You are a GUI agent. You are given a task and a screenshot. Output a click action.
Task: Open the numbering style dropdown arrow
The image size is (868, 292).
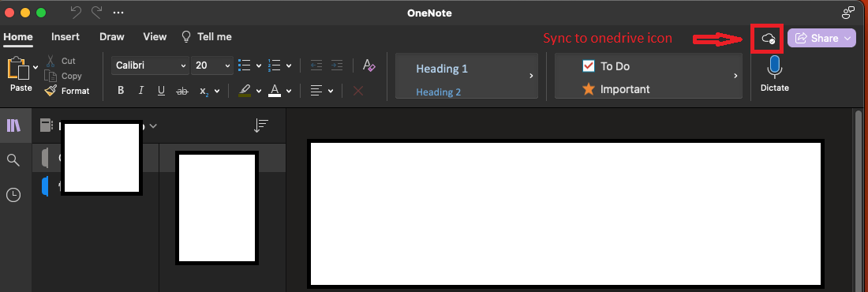tap(289, 66)
